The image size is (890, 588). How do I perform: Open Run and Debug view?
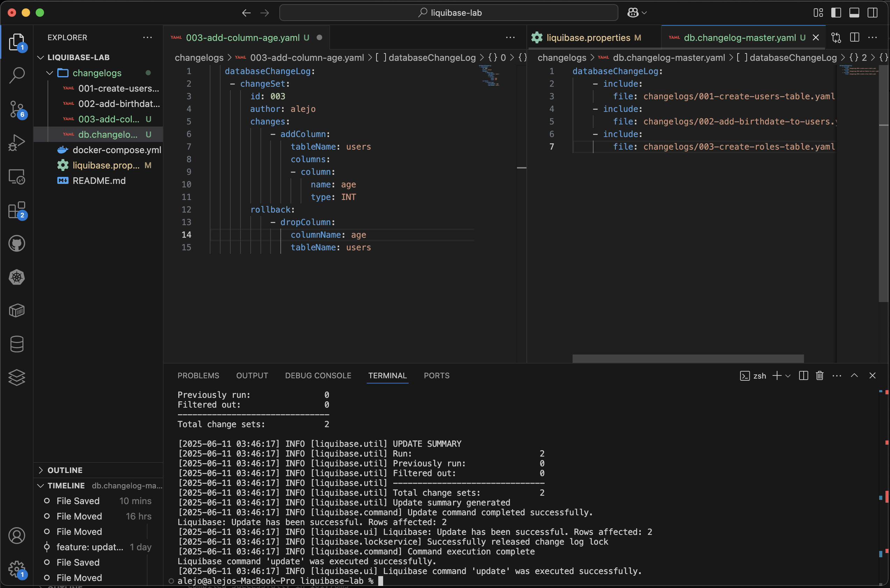point(17,143)
